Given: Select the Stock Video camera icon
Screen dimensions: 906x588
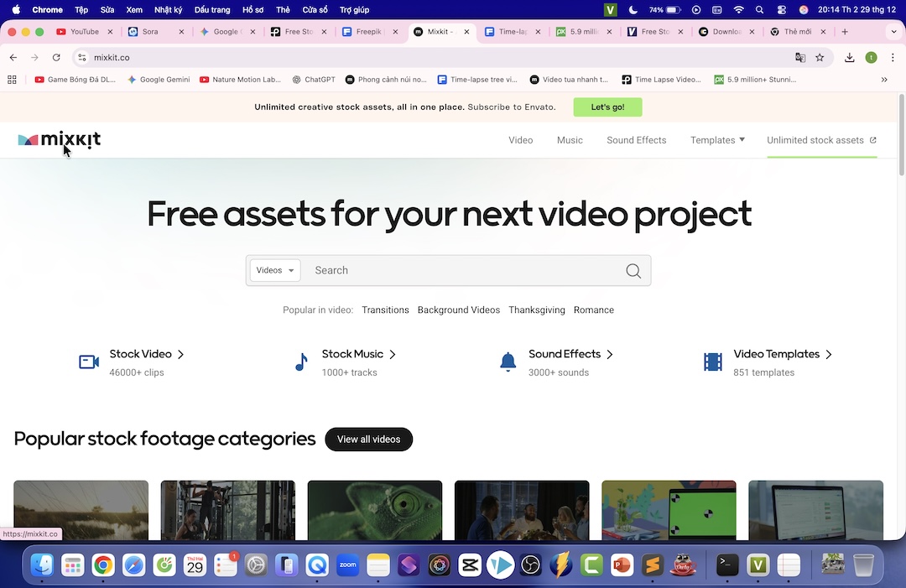Looking at the screenshot, I should click(x=88, y=361).
